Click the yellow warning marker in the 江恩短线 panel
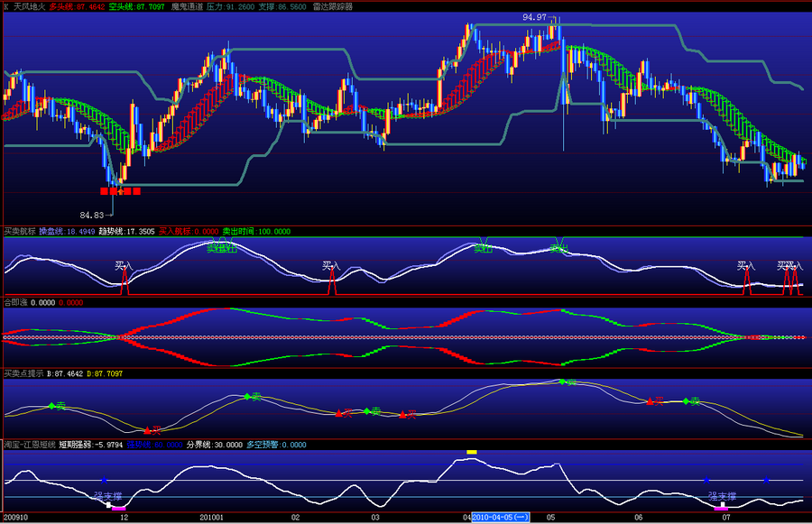 (471, 452)
